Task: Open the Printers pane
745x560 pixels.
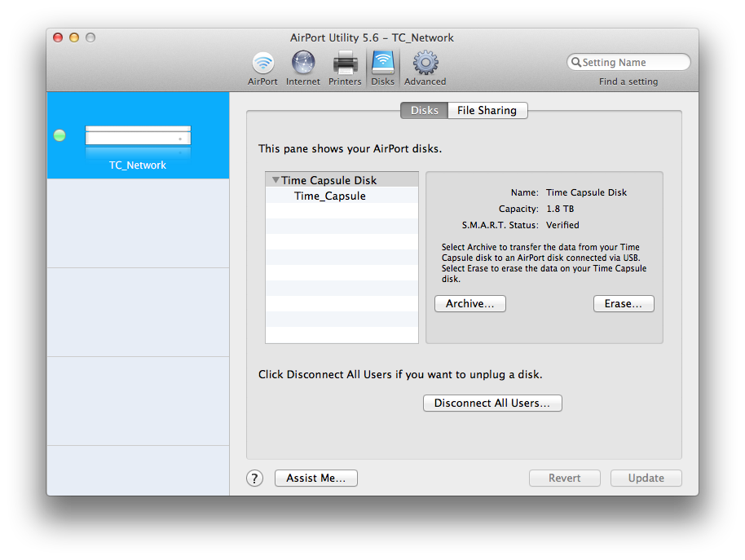Action: [345, 68]
